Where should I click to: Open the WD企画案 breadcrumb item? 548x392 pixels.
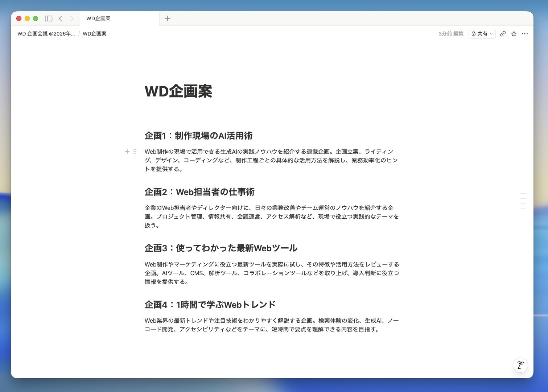click(x=95, y=34)
